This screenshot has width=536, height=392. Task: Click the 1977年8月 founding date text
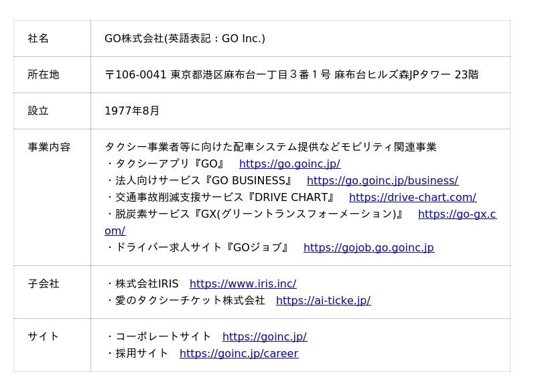(132, 111)
